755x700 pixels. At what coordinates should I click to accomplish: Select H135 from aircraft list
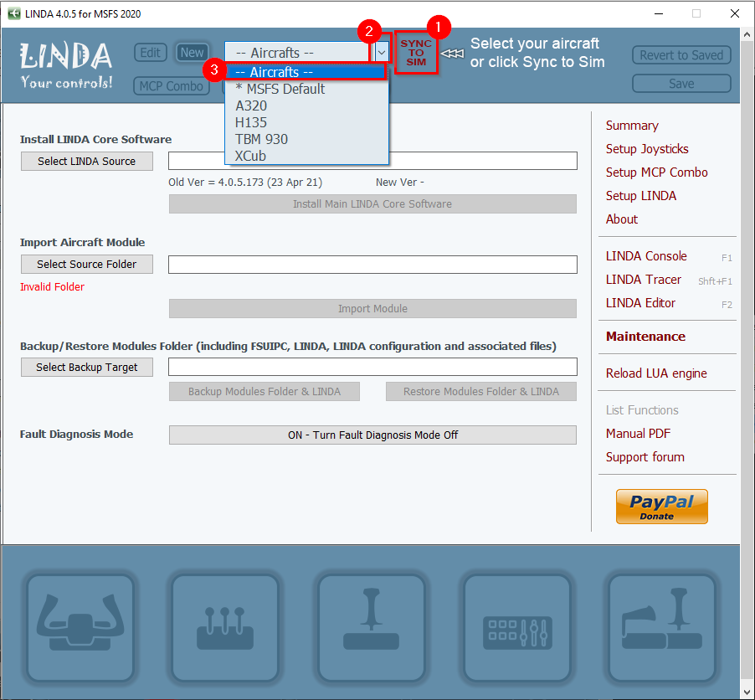click(x=306, y=122)
